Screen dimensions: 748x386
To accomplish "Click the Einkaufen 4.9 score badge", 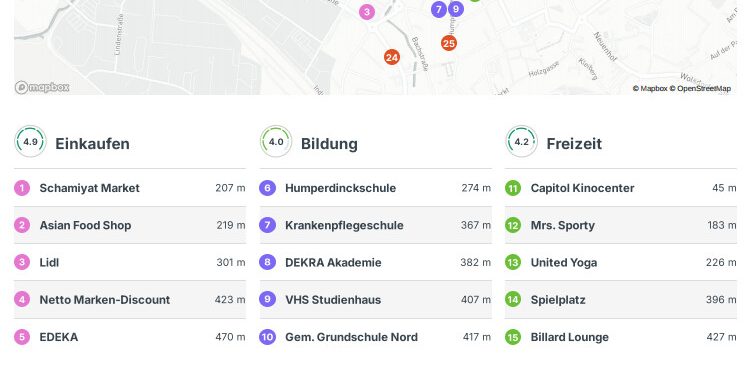I will [31, 142].
